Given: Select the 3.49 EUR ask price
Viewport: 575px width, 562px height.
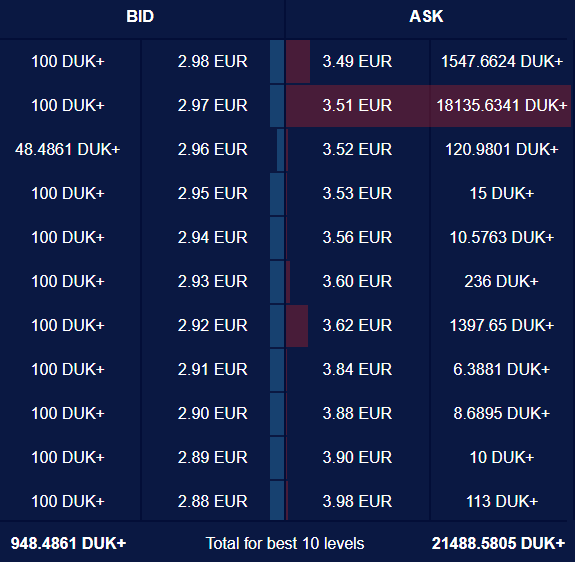Looking at the screenshot, I should [x=357, y=61].
